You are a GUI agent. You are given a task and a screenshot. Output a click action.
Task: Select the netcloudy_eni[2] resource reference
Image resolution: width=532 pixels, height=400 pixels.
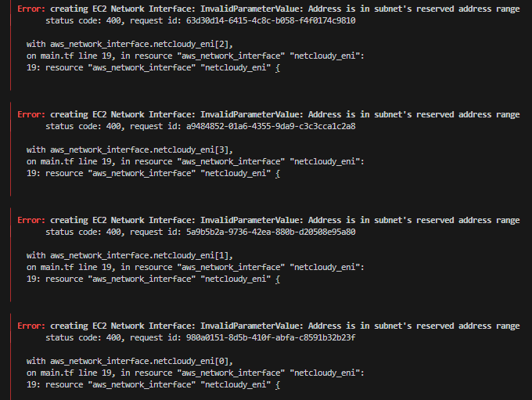(x=142, y=44)
